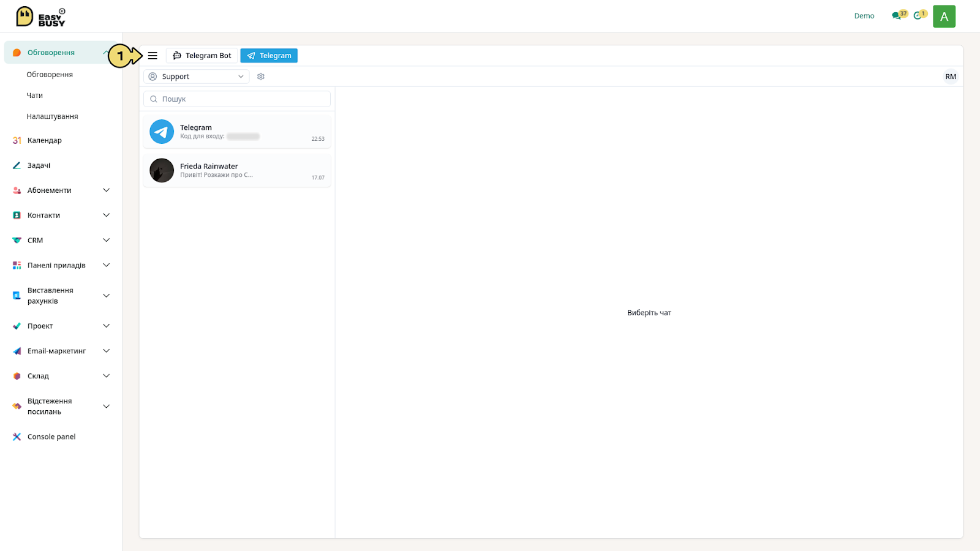Click the Панелі приладів icon

pos(17,266)
